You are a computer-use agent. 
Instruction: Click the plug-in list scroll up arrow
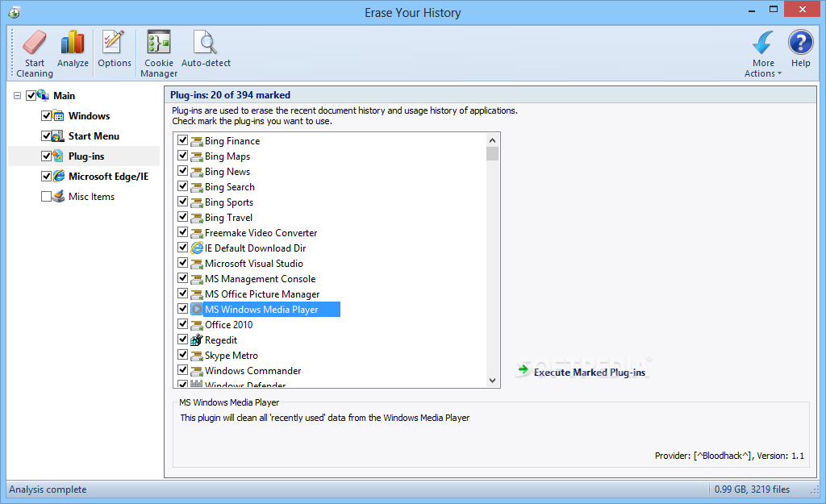click(492, 140)
